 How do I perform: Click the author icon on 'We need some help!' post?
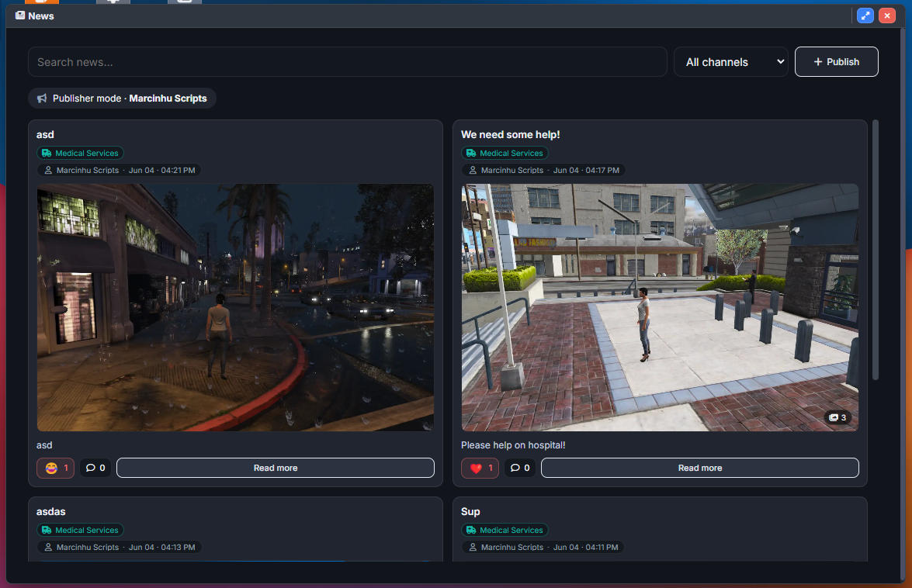[473, 170]
